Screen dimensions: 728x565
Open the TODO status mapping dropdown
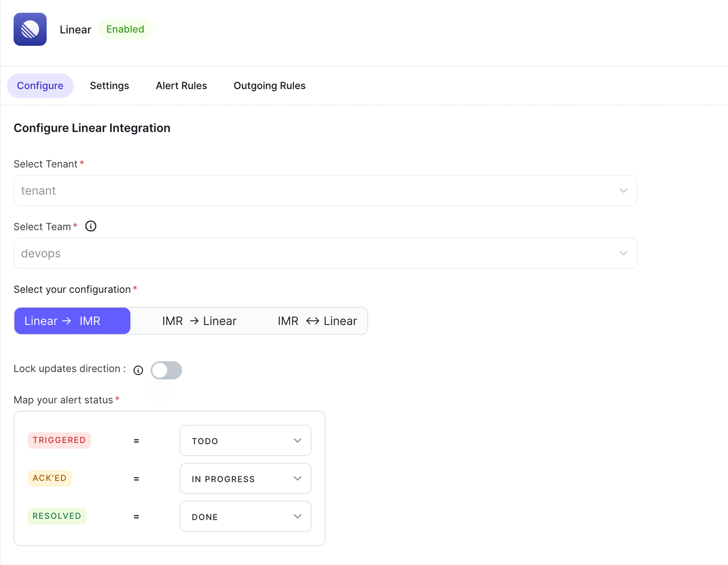[x=245, y=440]
